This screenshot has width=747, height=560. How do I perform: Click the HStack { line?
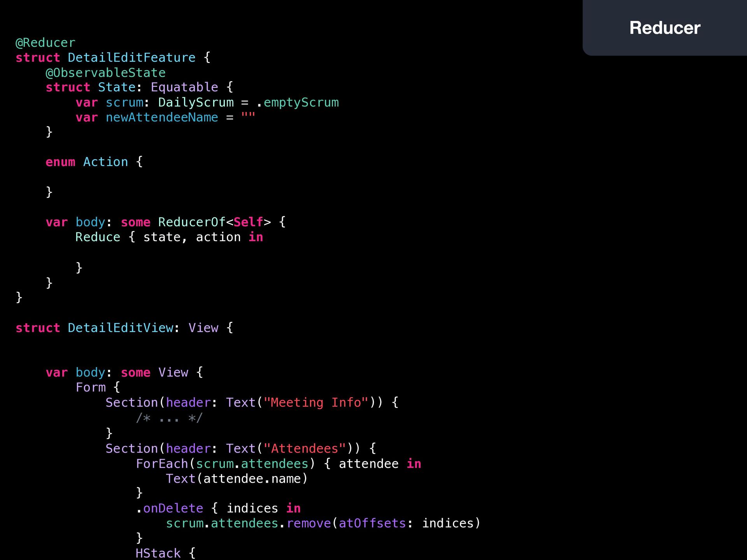pos(165,553)
